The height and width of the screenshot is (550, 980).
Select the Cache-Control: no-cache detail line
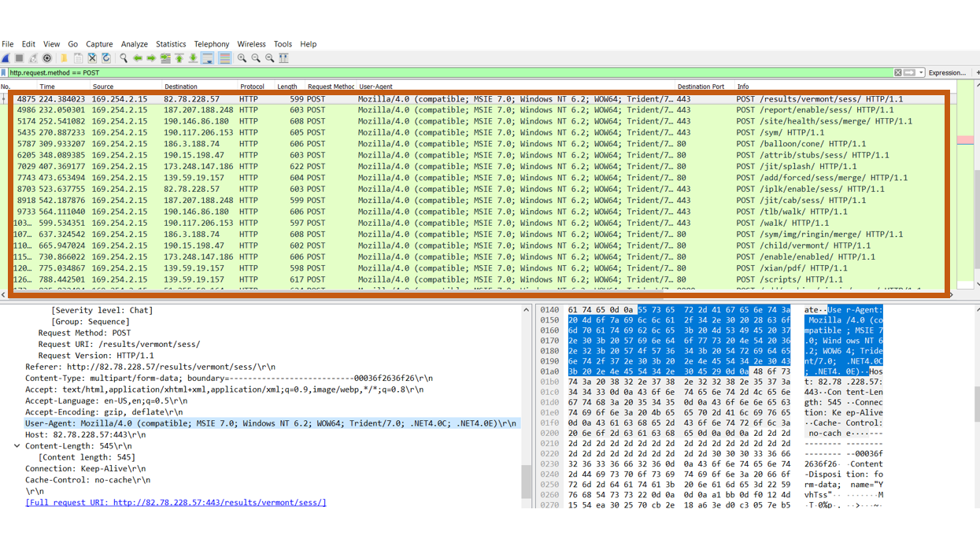[87, 480]
